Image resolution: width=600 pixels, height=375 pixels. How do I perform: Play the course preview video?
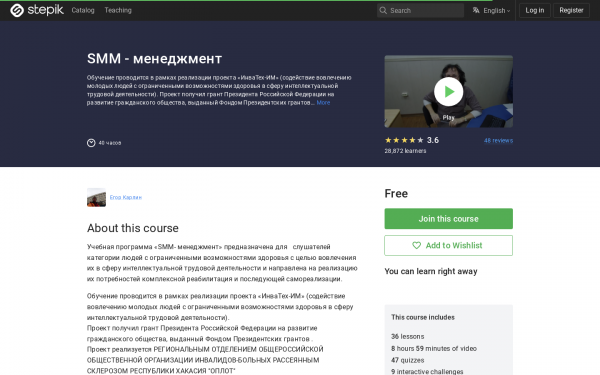coord(448,92)
